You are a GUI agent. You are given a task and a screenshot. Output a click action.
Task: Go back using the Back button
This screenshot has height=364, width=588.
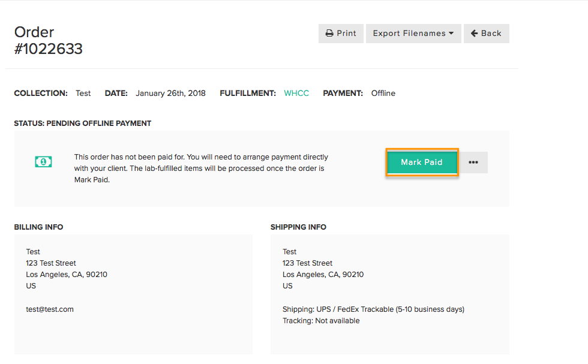[487, 34]
